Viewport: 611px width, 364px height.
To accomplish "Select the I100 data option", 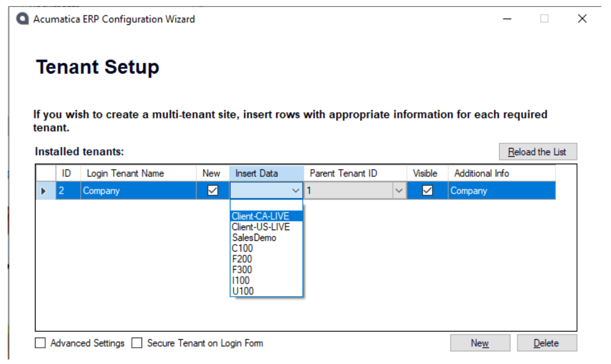I will pos(266,280).
